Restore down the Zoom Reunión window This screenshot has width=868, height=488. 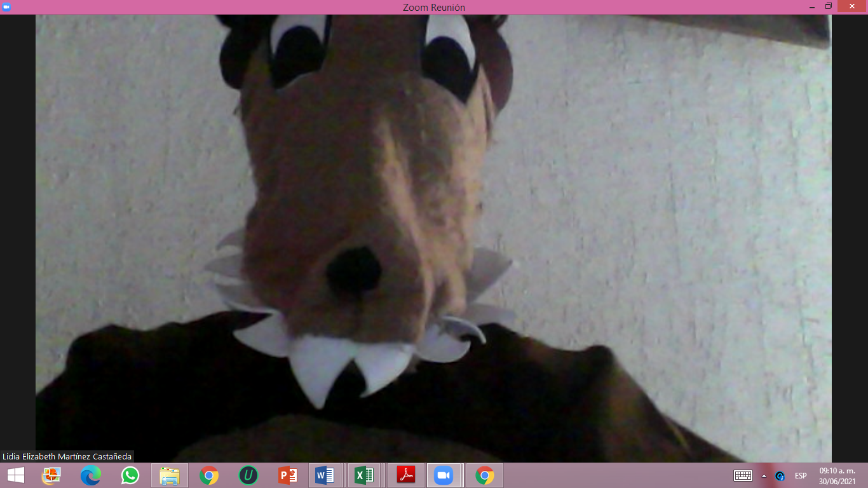(829, 6)
